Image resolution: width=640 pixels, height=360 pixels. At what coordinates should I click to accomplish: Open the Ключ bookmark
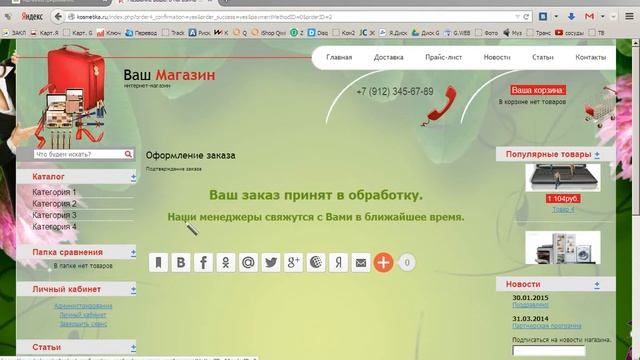pos(109,33)
